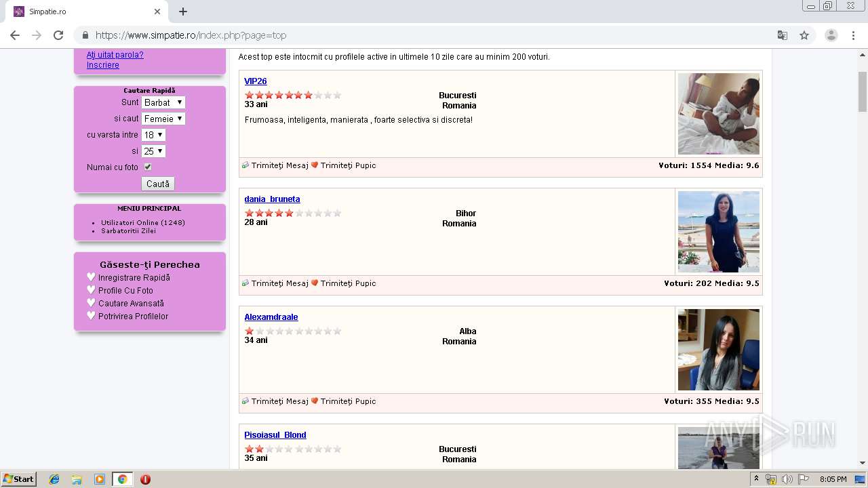Open Internet Explorer from the taskbar

54,479
